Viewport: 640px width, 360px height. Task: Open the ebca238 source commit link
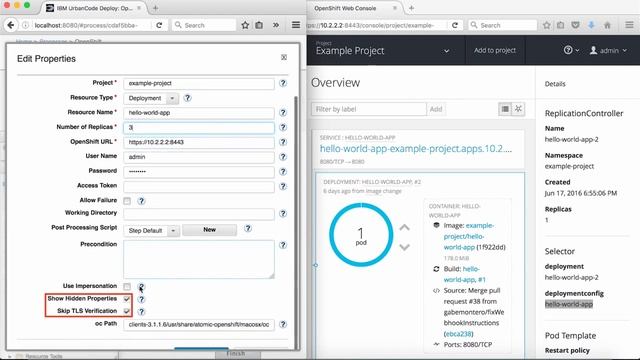(458, 334)
